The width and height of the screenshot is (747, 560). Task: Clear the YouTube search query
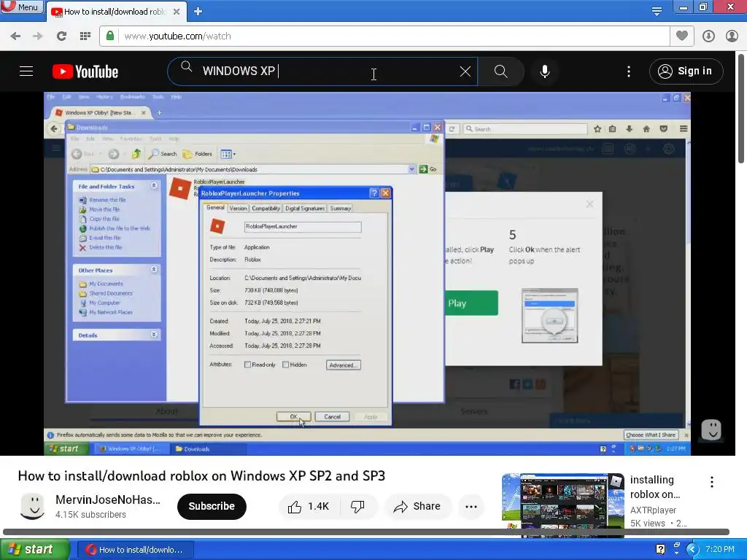click(x=465, y=71)
